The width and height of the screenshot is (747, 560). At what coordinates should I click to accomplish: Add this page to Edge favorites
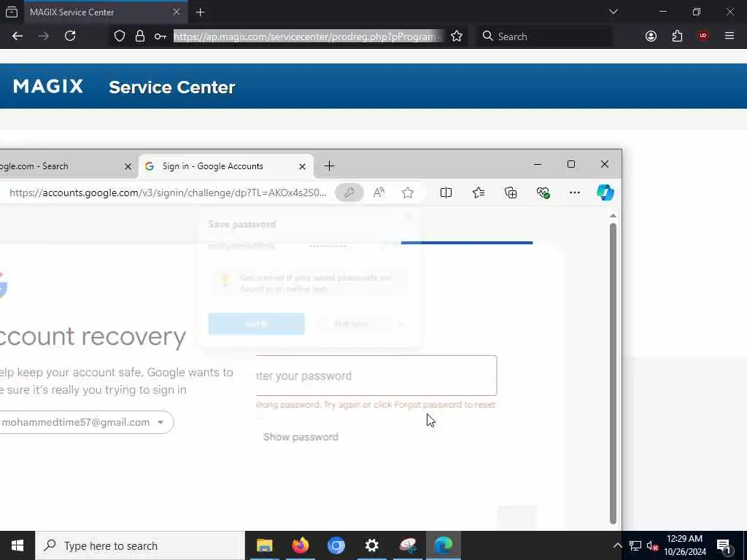(408, 192)
